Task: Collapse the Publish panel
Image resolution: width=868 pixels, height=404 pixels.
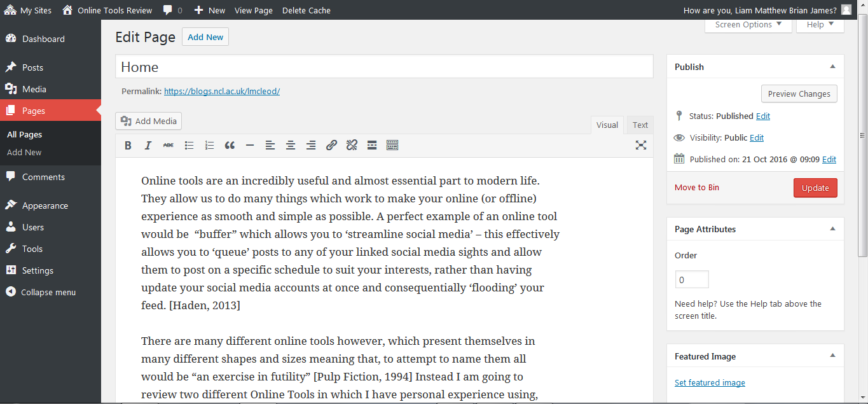Action: coord(832,67)
